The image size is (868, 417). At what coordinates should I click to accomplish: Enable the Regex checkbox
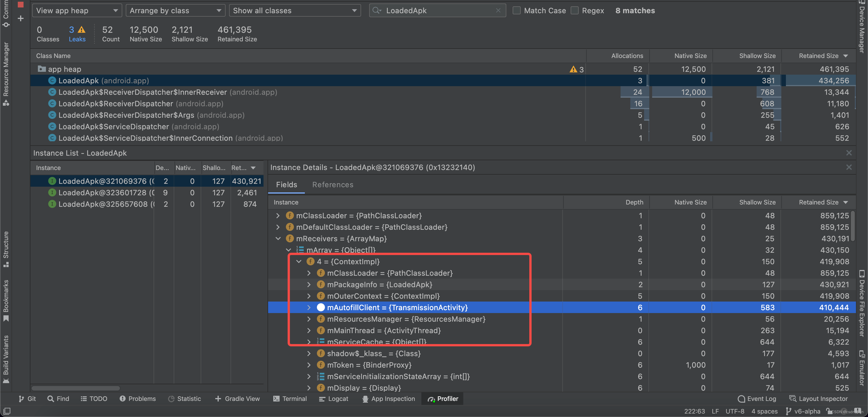coord(575,10)
